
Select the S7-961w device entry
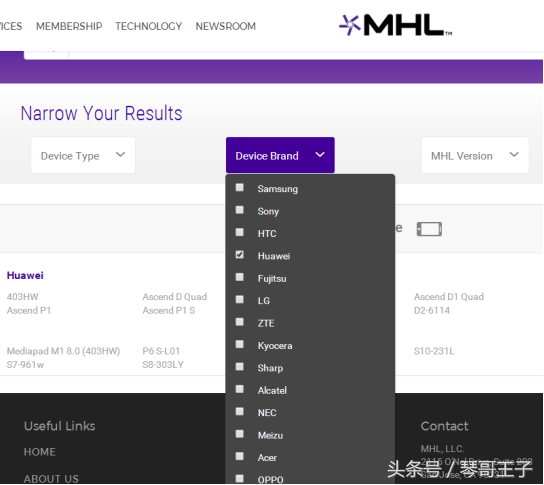click(x=25, y=365)
